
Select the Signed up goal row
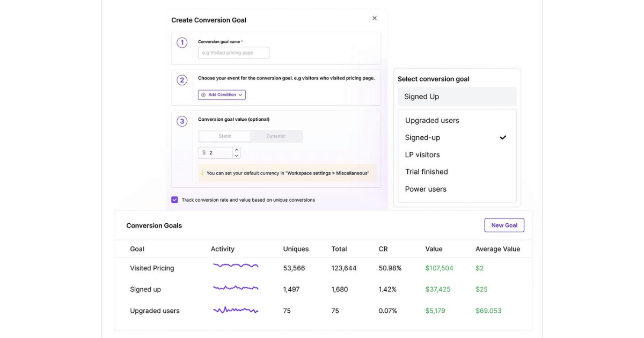click(323, 289)
